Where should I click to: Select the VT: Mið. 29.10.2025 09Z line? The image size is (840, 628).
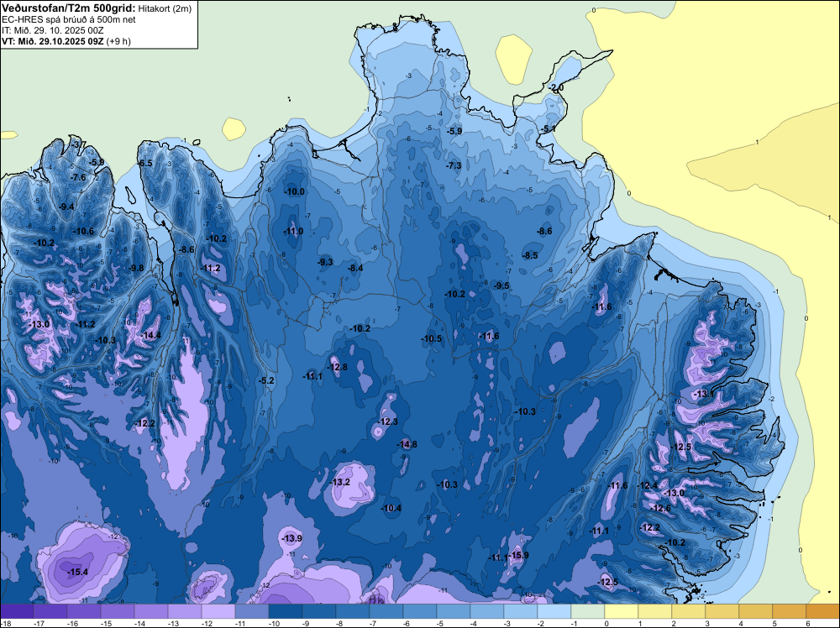click(66, 41)
